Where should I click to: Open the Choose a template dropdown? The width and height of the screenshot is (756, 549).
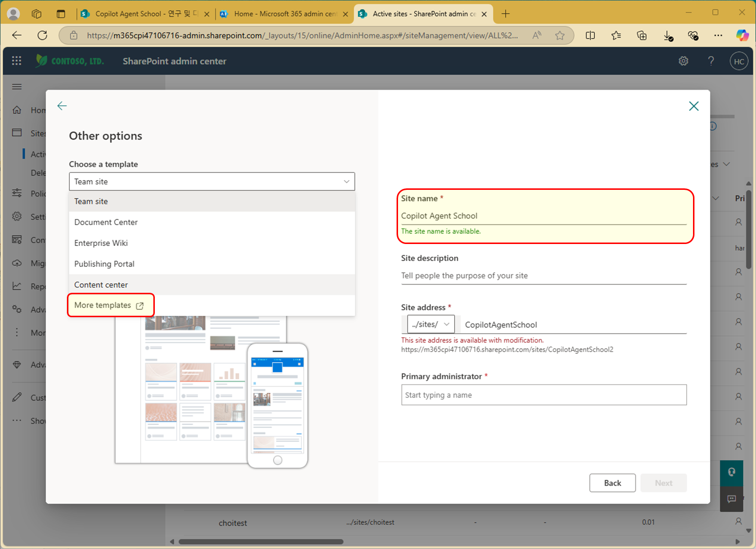(212, 182)
